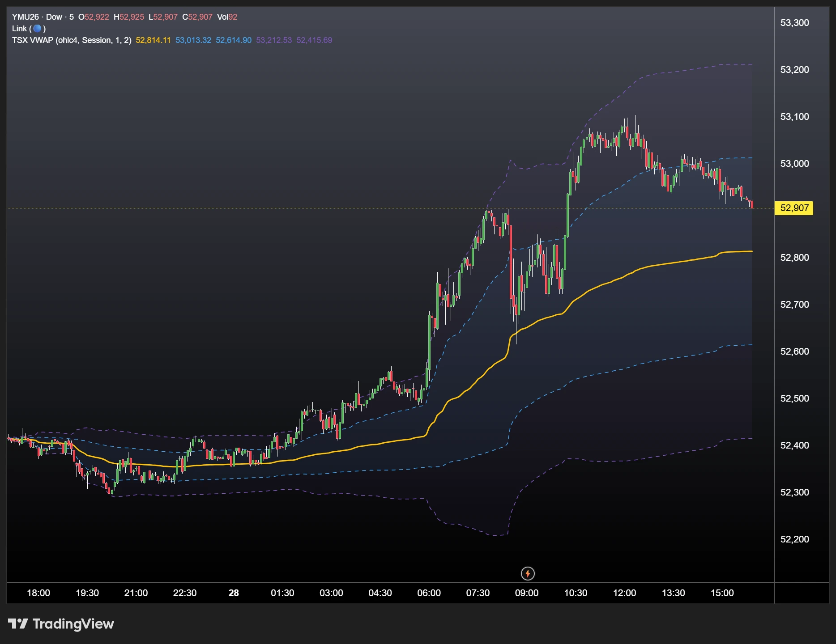Viewport: 836px width, 644px height.
Task: Click the blue lower band value 52,614.90
Action: (x=234, y=40)
